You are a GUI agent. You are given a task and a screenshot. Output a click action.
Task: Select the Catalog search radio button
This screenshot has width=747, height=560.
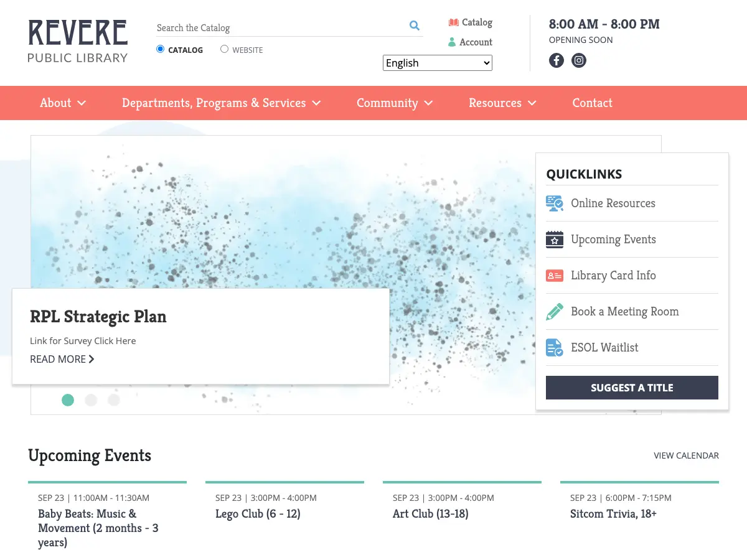pyautogui.click(x=161, y=49)
